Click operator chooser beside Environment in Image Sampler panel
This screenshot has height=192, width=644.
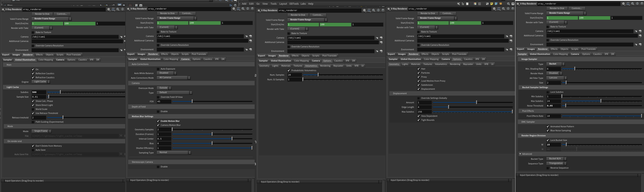[x=640, y=45]
